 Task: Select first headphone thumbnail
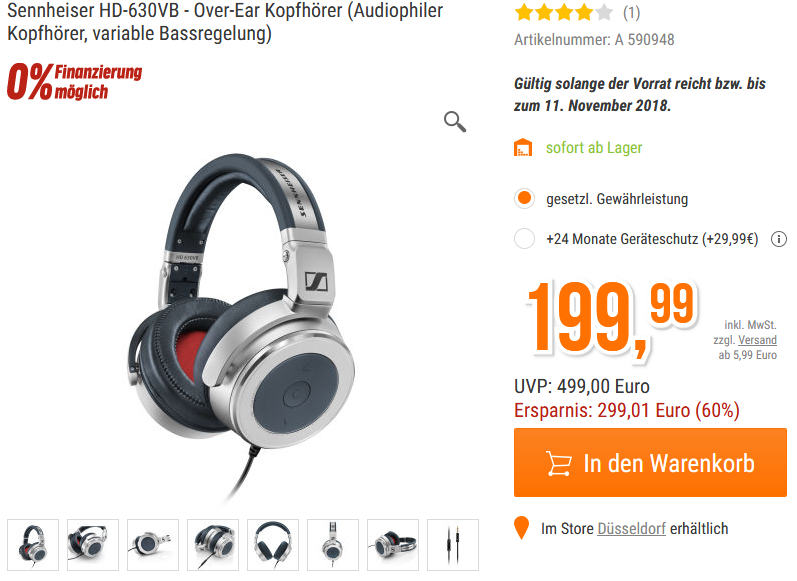[x=33, y=545]
